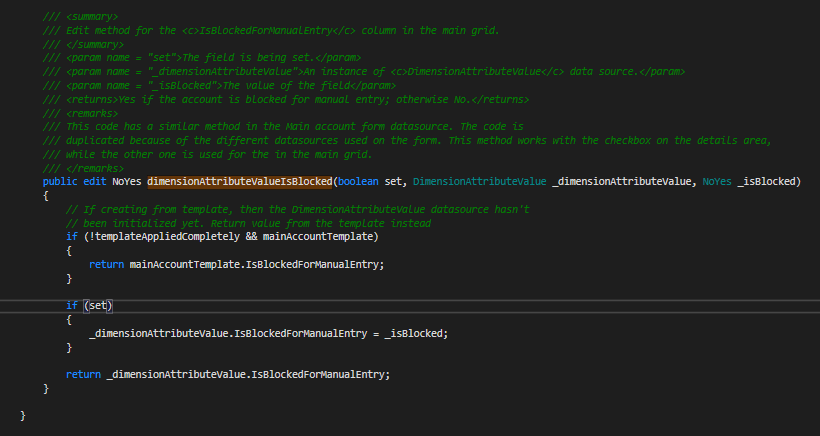820x436 pixels.
Task: Click the comment line 'Edit method for the'
Action: (x=271, y=30)
